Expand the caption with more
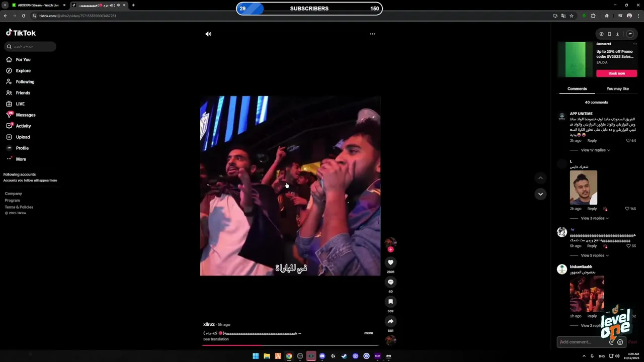This screenshot has height=362, width=644. [369, 333]
